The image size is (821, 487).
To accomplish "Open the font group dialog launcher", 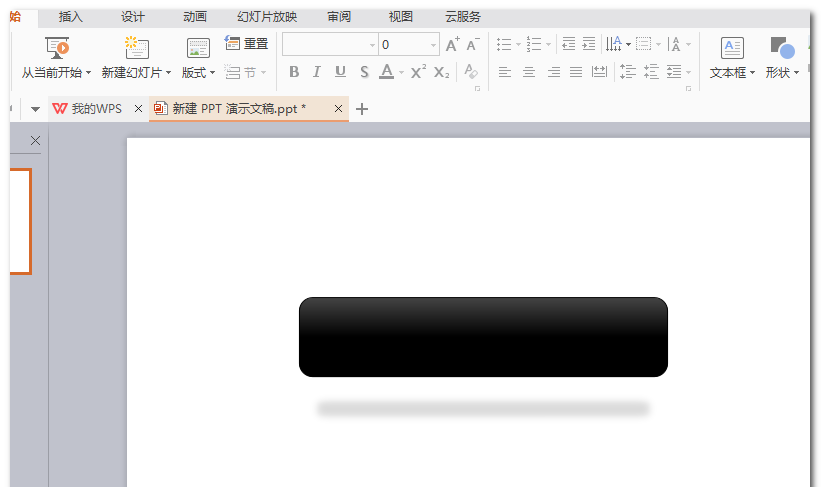I will [478, 89].
